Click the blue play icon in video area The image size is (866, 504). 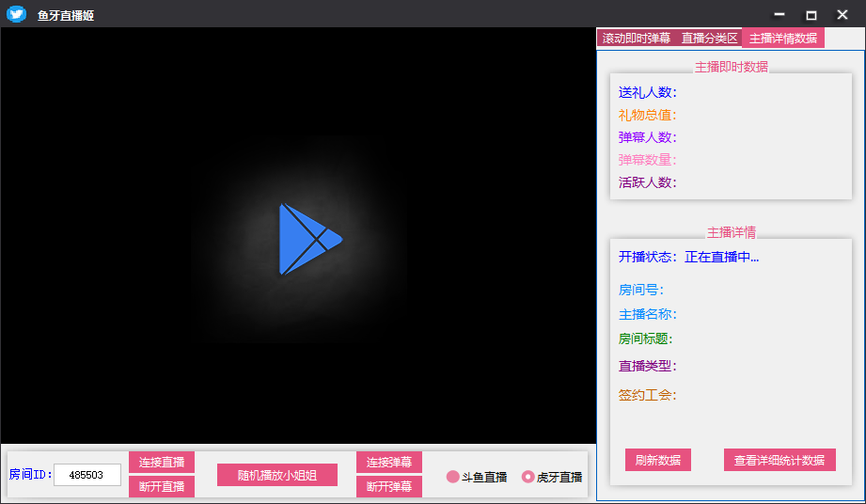tap(311, 239)
